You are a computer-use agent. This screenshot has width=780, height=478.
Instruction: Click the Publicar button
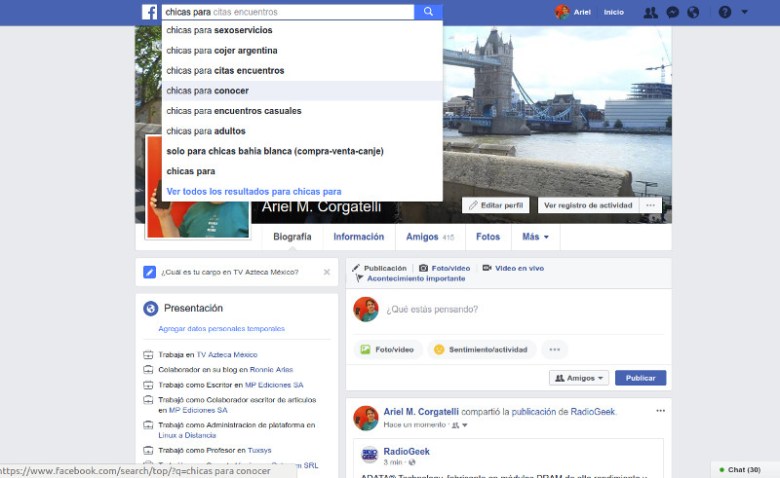tap(640, 378)
